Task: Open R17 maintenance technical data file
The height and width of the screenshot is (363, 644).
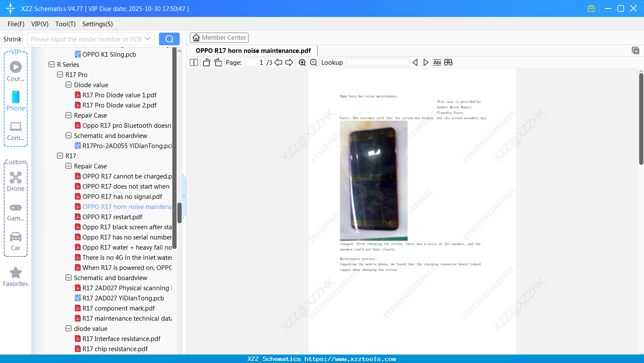Action: click(123, 319)
